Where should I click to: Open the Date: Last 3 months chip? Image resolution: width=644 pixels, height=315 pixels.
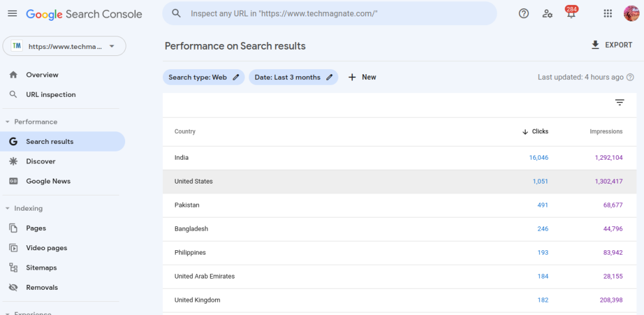pyautogui.click(x=293, y=77)
